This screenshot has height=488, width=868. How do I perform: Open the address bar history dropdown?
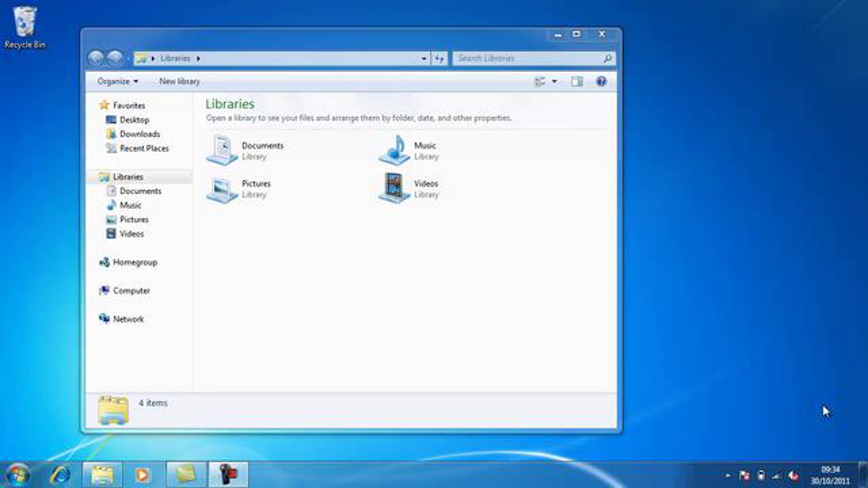[424, 59]
